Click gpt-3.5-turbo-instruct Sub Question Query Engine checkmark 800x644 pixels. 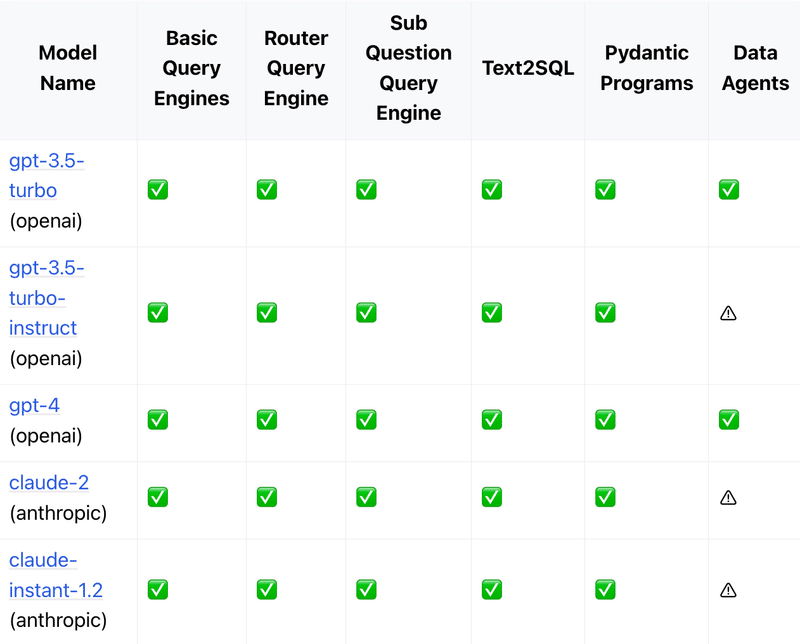tap(366, 313)
